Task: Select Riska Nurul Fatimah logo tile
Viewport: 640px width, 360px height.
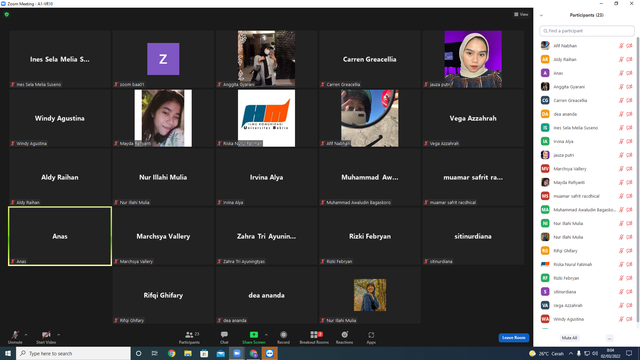Action: 267,118
